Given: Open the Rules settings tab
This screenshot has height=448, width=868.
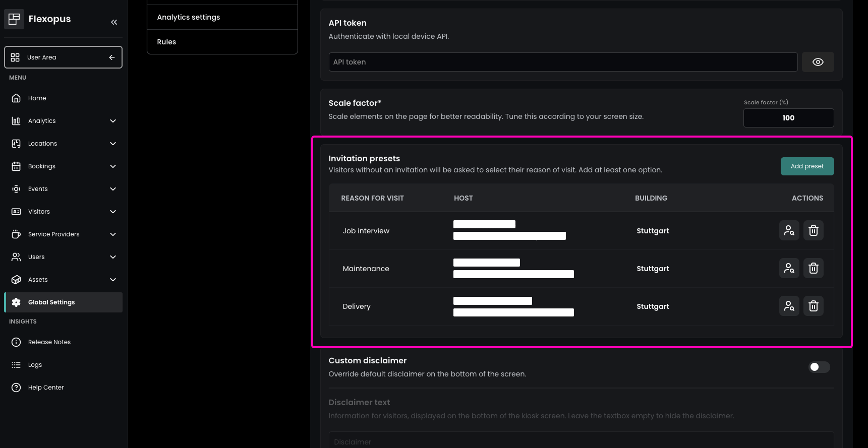Looking at the screenshot, I should [x=222, y=42].
